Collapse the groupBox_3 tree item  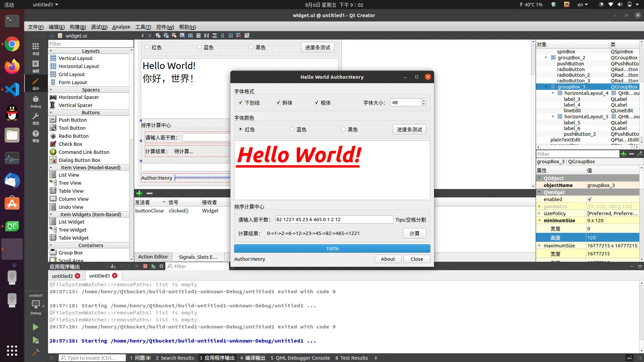(x=546, y=87)
